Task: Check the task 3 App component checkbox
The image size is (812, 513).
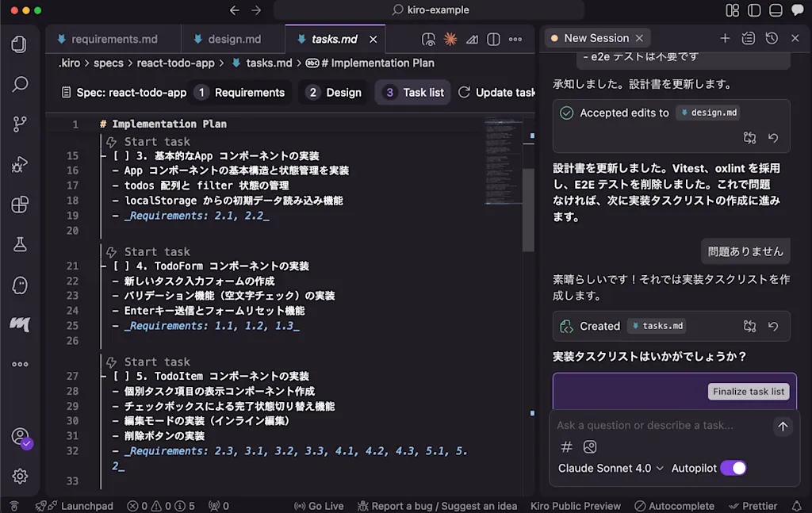Action: (x=121, y=156)
